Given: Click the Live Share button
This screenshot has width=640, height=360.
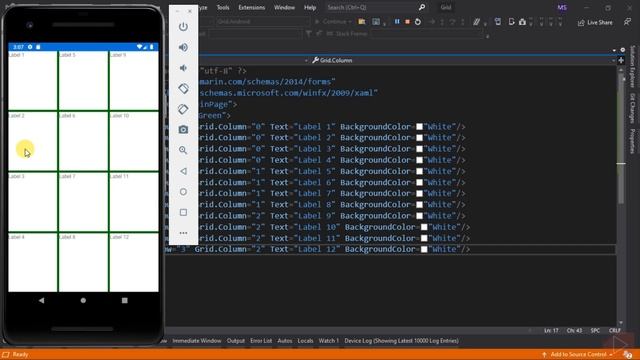Looking at the screenshot, I should [595, 22].
